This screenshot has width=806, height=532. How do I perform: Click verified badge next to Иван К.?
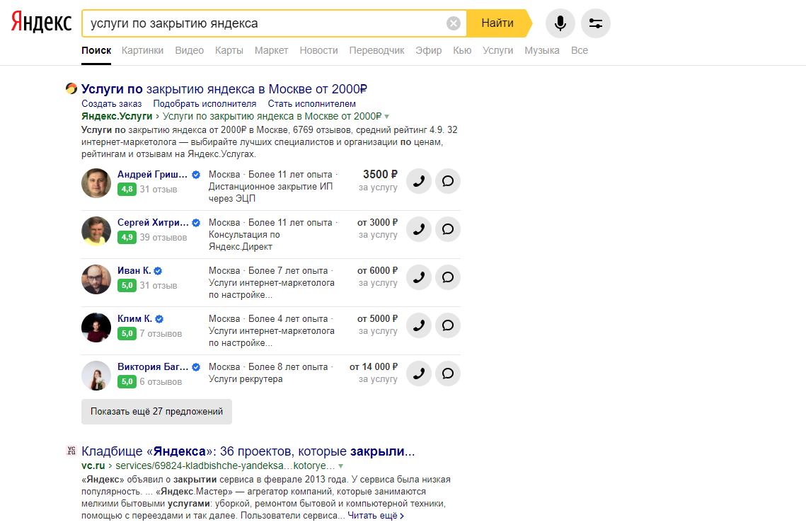tap(158, 271)
